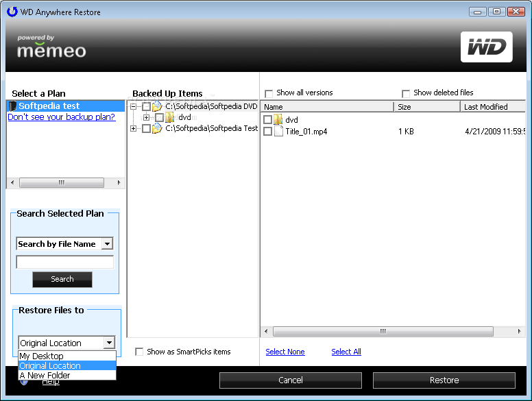Click the search text input field
This screenshot has width=532, height=401.
(x=65, y=263)
